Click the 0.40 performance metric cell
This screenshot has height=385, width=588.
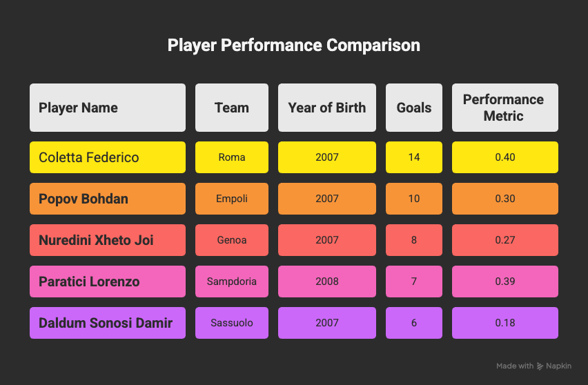tap(504, 157)
